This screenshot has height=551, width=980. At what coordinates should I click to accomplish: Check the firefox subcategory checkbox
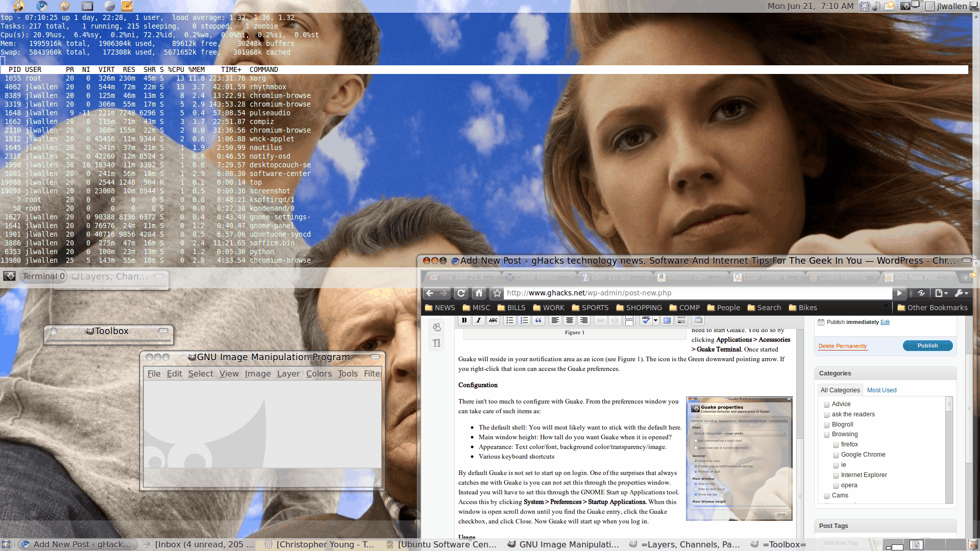[836, 445]
